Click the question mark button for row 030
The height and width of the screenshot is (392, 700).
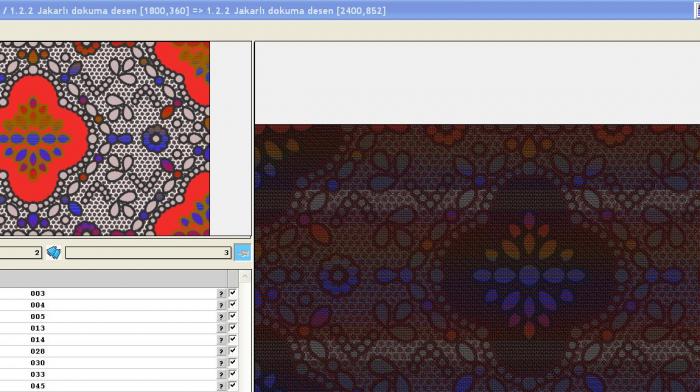coord(221,363)
